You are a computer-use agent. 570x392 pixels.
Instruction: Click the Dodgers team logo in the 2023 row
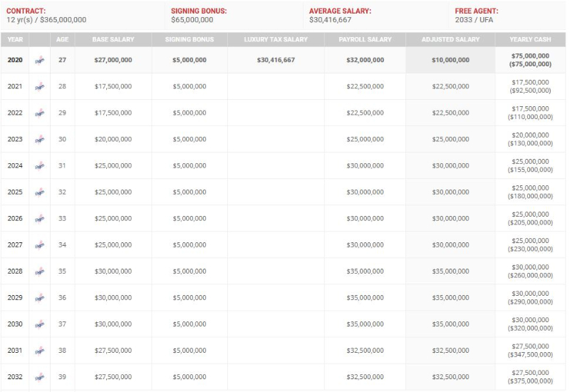coord(40,140)
